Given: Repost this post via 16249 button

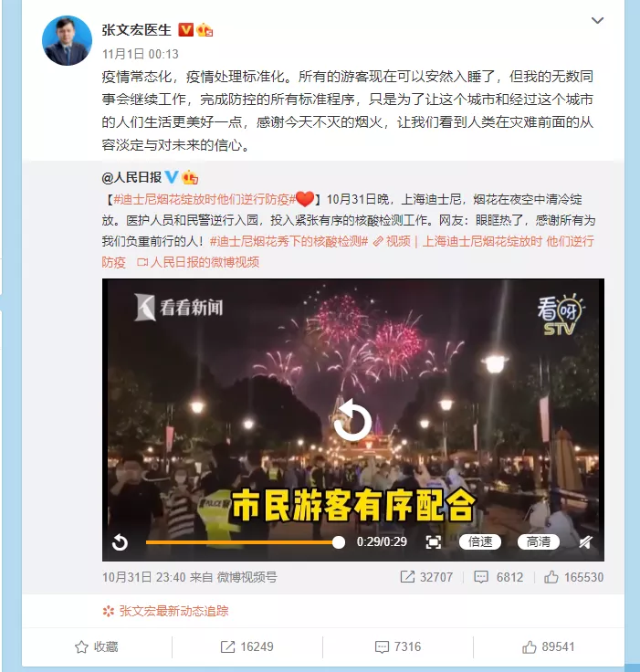Looking at the screenshot, I should [x=247, y=646].
